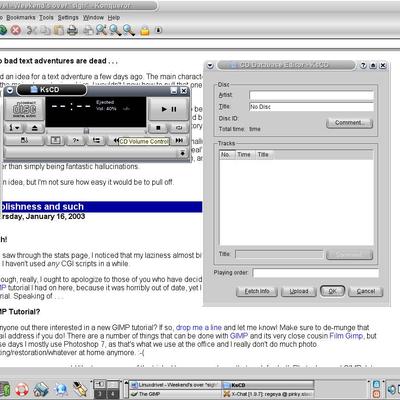Click the CDDB info button in KsCD
Screen dimensions: 400x400
(24, 140)
